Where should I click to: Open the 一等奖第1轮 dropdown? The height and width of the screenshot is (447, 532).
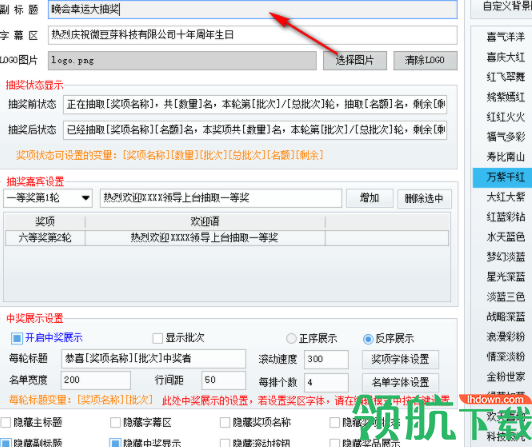(x=48, y=198)
